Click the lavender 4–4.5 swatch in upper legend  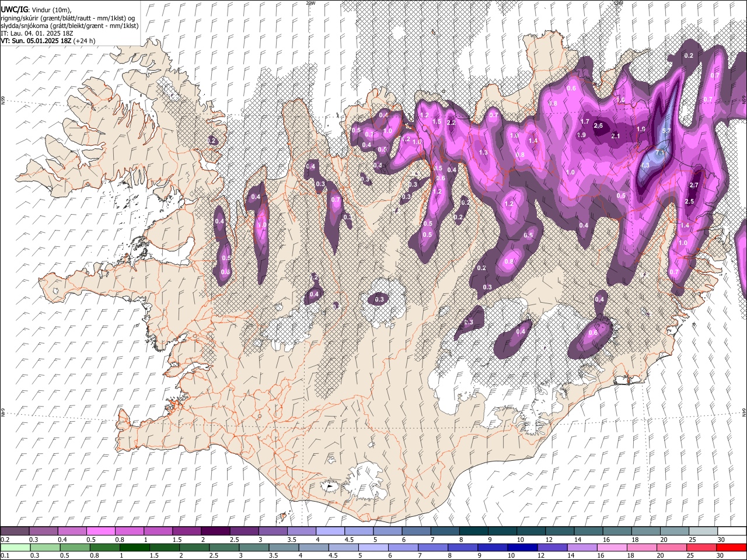click(x=330, y=531)
